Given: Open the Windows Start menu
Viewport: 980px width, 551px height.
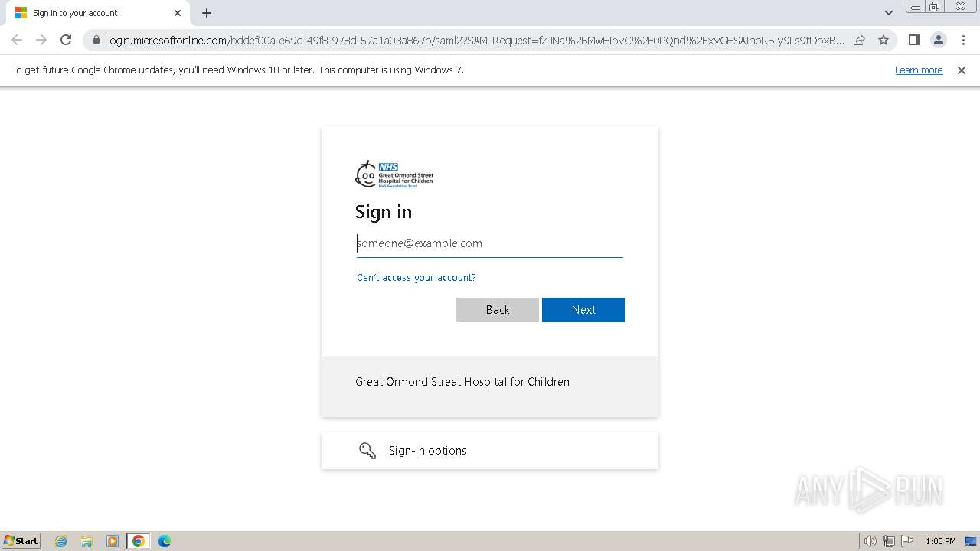Looking at the screenshot, I should click(21, 540).
